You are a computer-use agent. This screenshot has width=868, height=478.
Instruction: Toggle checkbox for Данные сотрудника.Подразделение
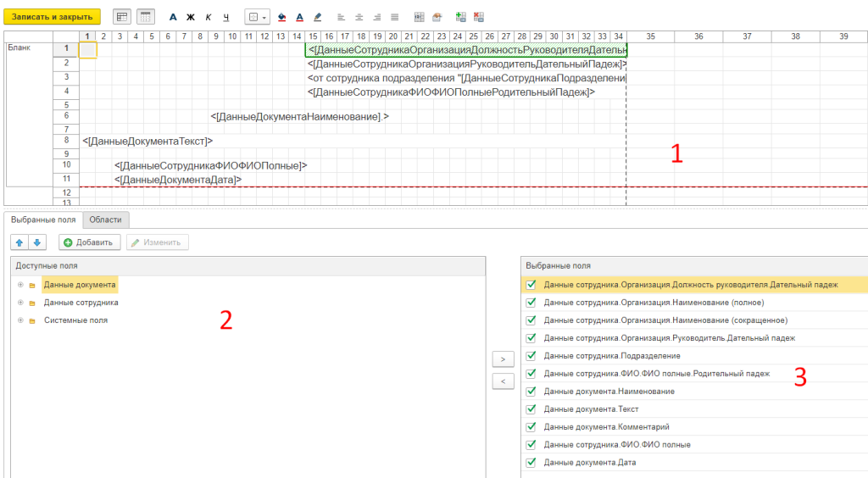pyautogui.click(x=531, y=356)
